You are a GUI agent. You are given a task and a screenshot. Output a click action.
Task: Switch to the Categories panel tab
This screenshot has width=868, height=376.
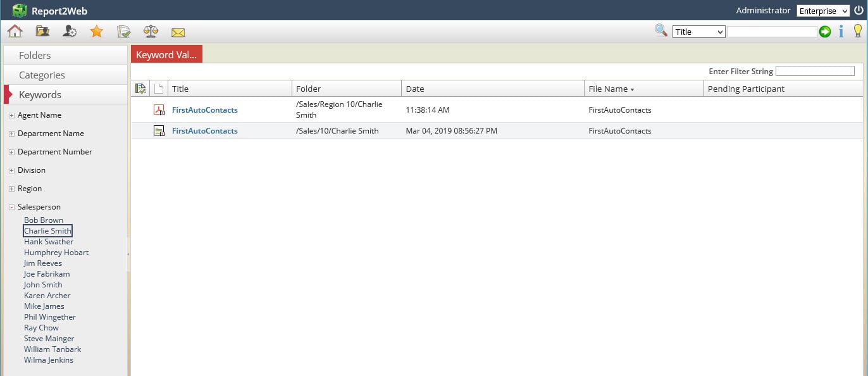pyautogui.click(x=42, y=75)
